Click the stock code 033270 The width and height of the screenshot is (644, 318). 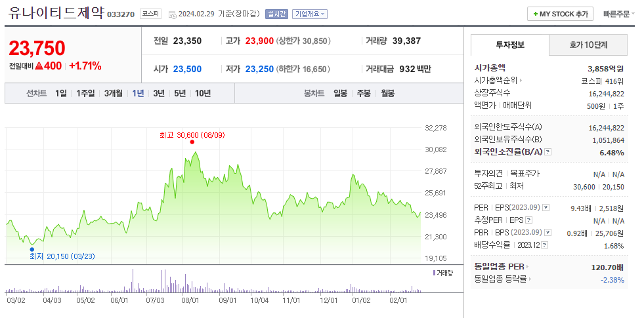[121, 14]
